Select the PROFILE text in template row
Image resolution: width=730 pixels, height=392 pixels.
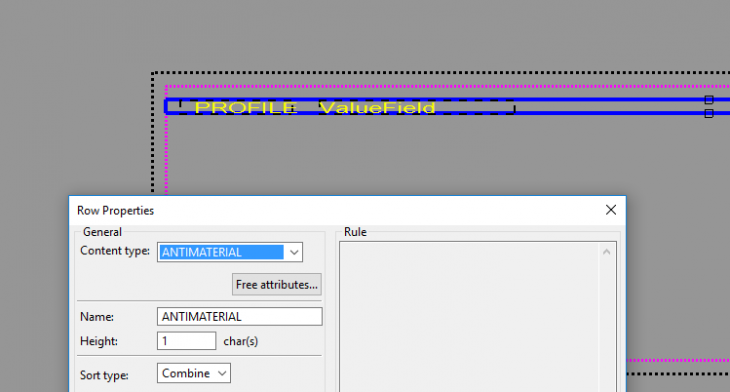click(245, 108)
